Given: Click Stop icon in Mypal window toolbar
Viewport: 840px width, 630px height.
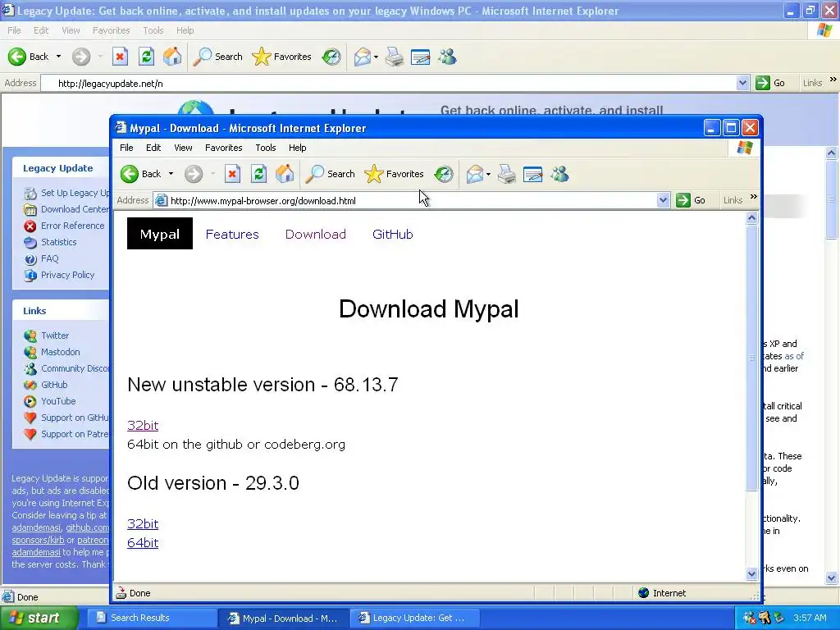Looking at the screenshot, I should (232, 174).
